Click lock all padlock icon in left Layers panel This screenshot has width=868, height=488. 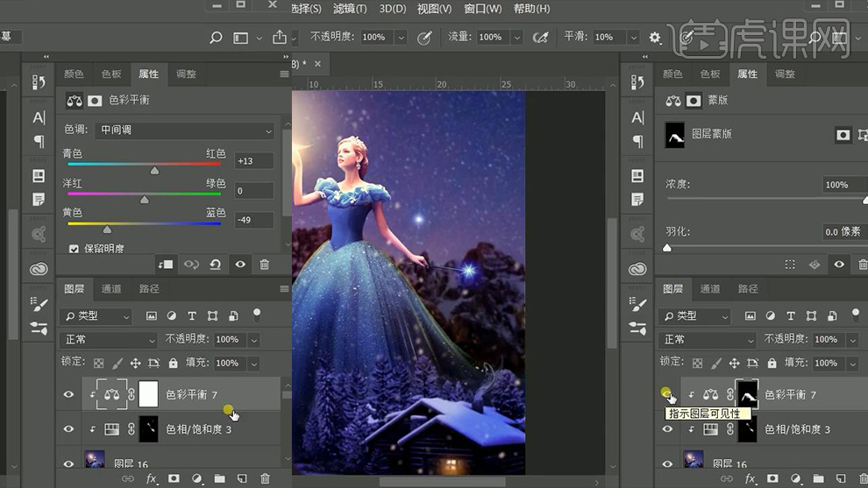(173, 363)
